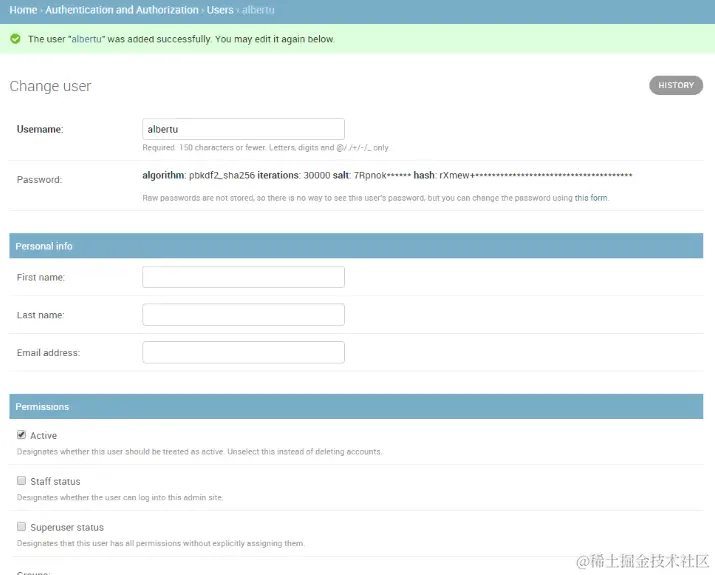Enable the Superuser status checkbox

[21, 527]
